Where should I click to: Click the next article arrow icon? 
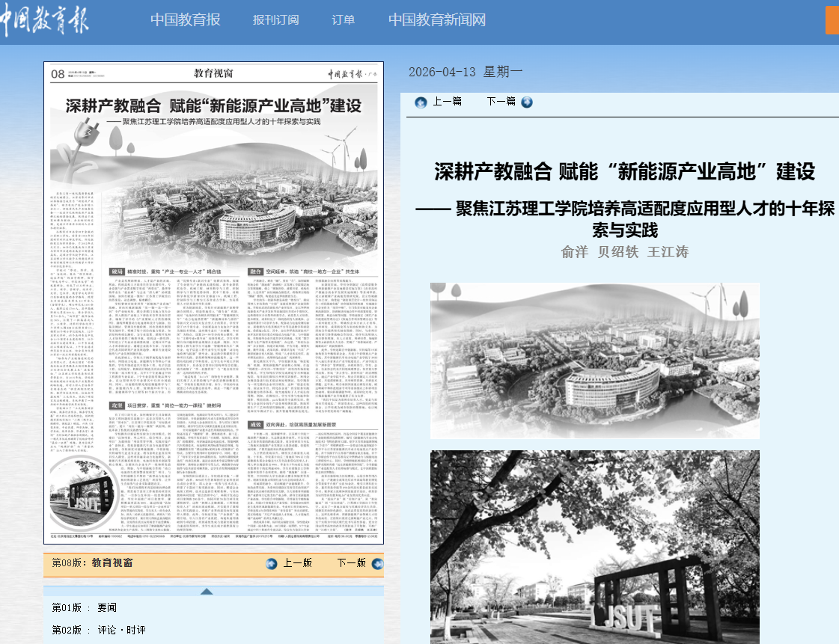pyautogui.click(x=527, y=102)
